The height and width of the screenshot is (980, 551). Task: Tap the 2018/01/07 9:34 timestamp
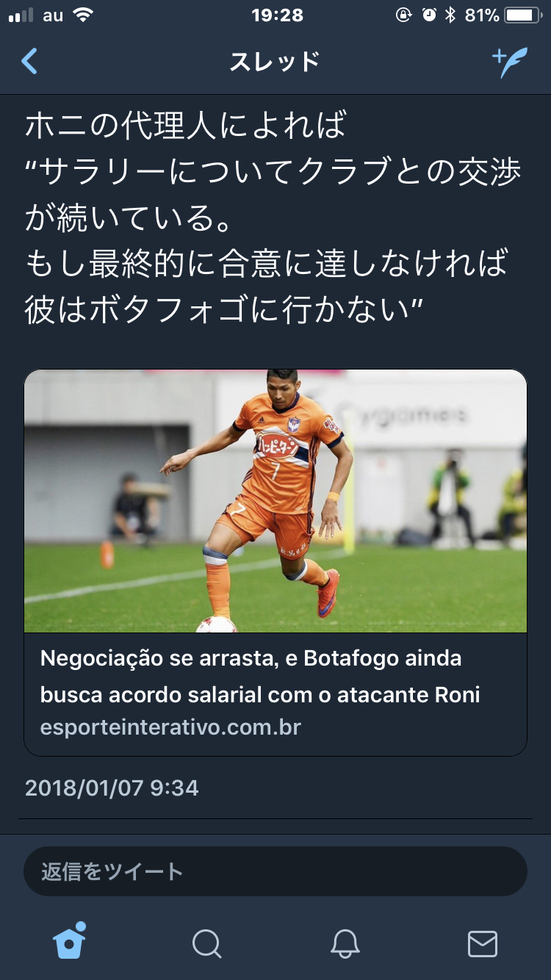pyautogui.click(x=112, y=788)
